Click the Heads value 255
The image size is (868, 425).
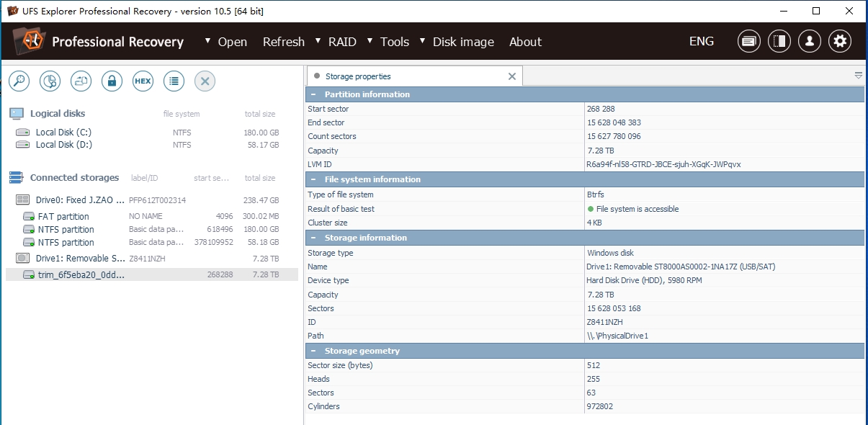click(594, 379)
